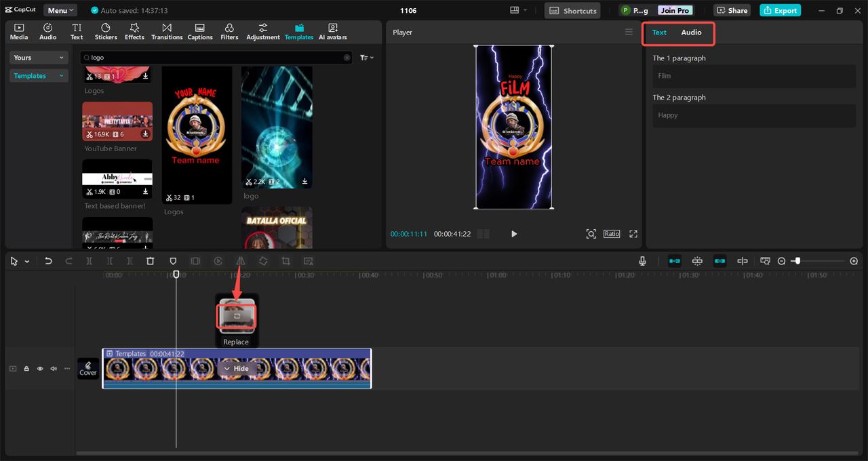The image size is (868, 461).
Task: Select the Your Name Logos template thumbnail
Action: click(x=197, y=135)
